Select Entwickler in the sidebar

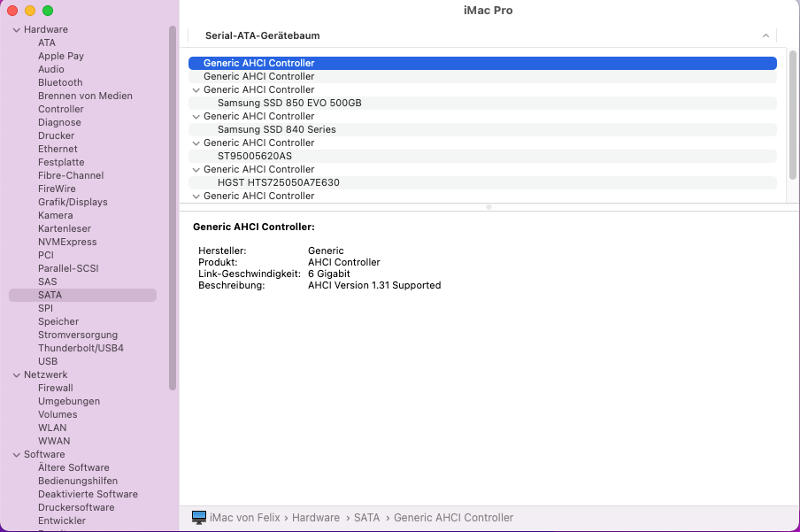(x=62, y=520)
